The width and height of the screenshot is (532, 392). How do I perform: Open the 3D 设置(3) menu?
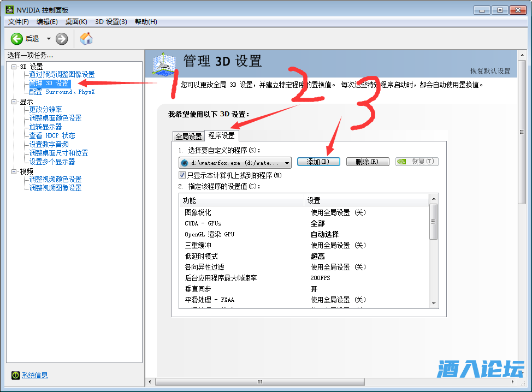pos(111,22)
